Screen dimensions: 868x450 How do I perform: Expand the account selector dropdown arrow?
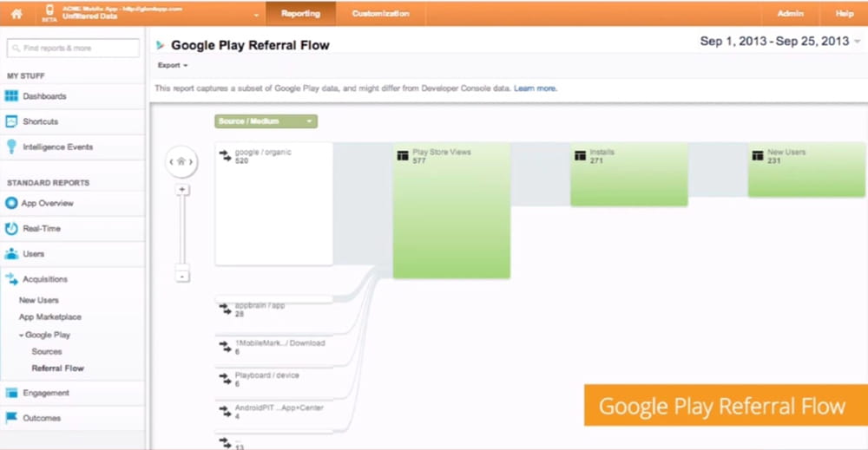256,15
